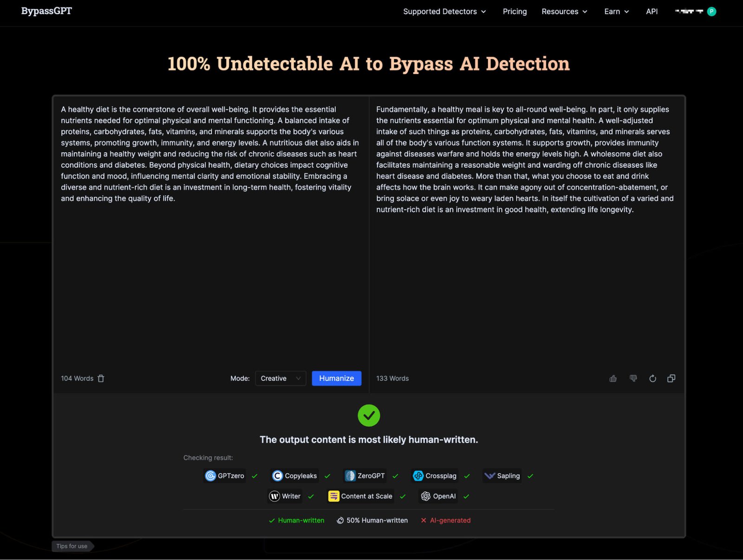The image size is (743, 560).
Task: Open the Tips for use panel
Action: click(72, 546)
